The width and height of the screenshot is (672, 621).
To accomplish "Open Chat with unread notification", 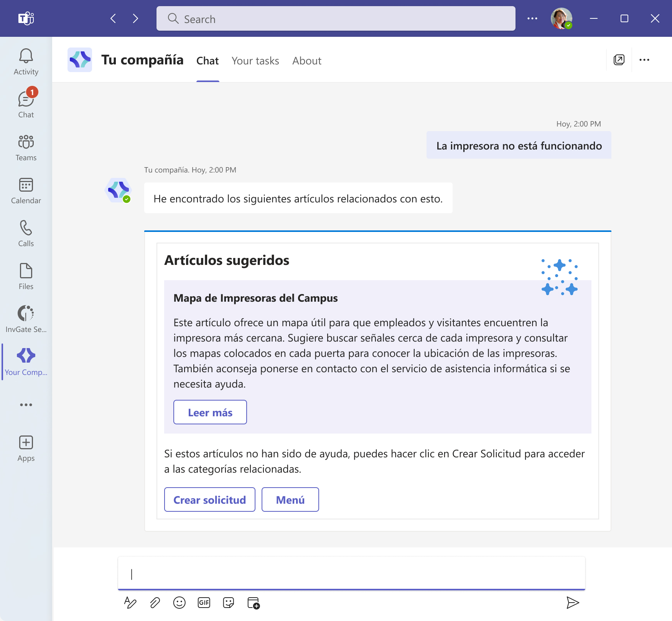I will [25, 104].
